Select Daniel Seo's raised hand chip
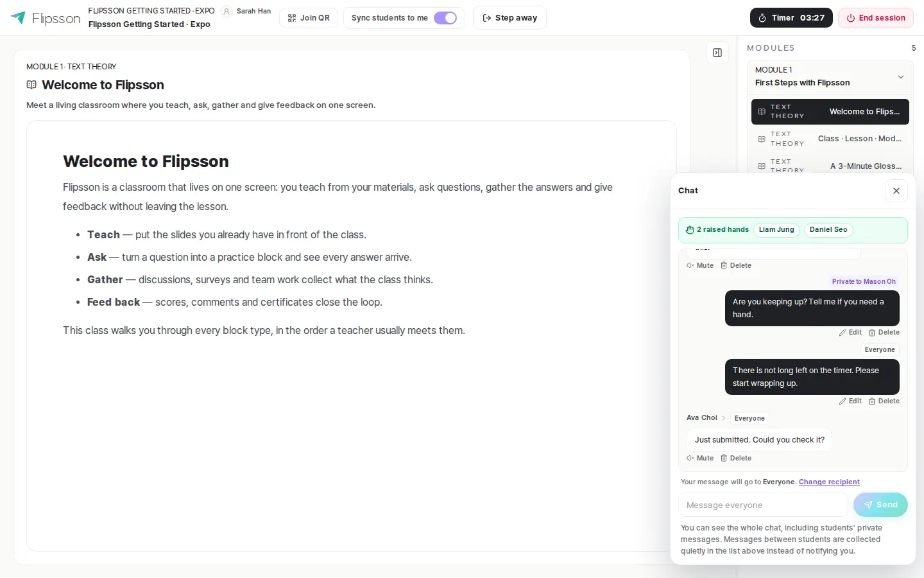Screen dimensions: 924x578 pos(828,230)
